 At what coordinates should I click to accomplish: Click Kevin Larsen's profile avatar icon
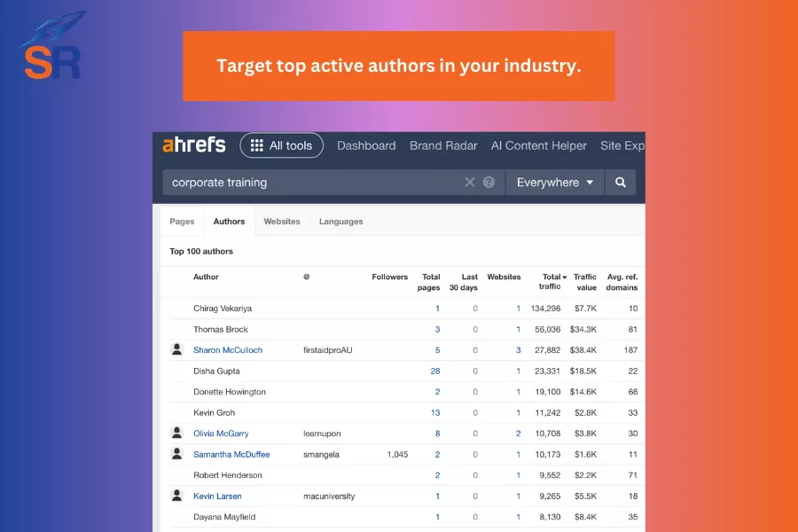tap(176, 496)
